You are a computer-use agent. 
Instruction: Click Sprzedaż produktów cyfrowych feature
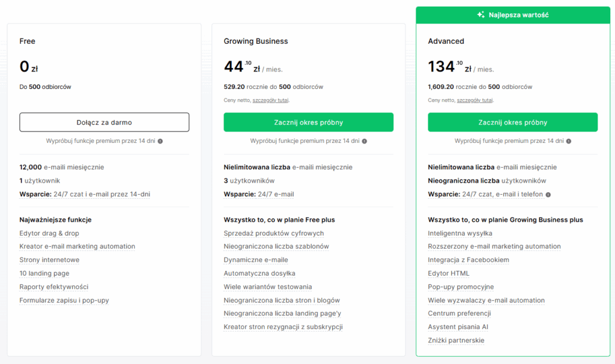pos(273,233)
